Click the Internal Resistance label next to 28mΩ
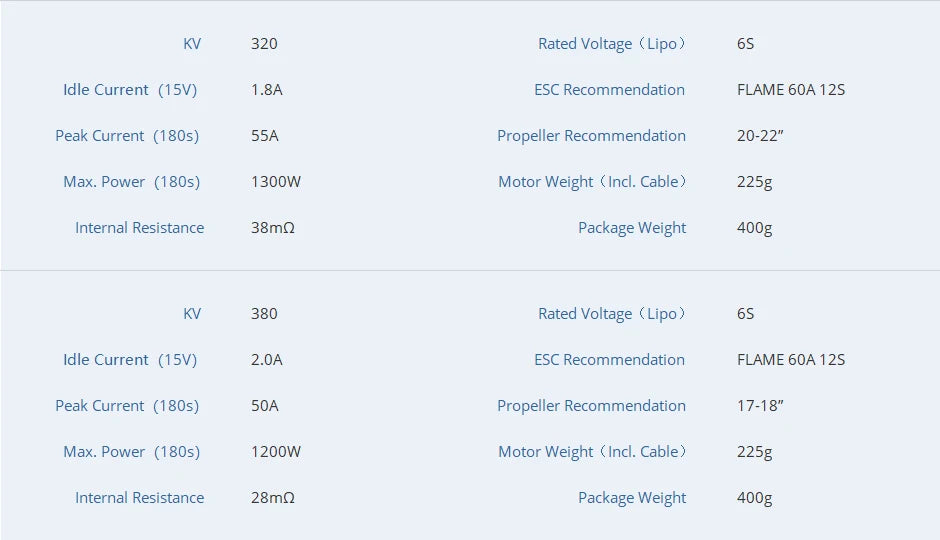Viewport: 940px width, 540px height. [x=139, y=498]
